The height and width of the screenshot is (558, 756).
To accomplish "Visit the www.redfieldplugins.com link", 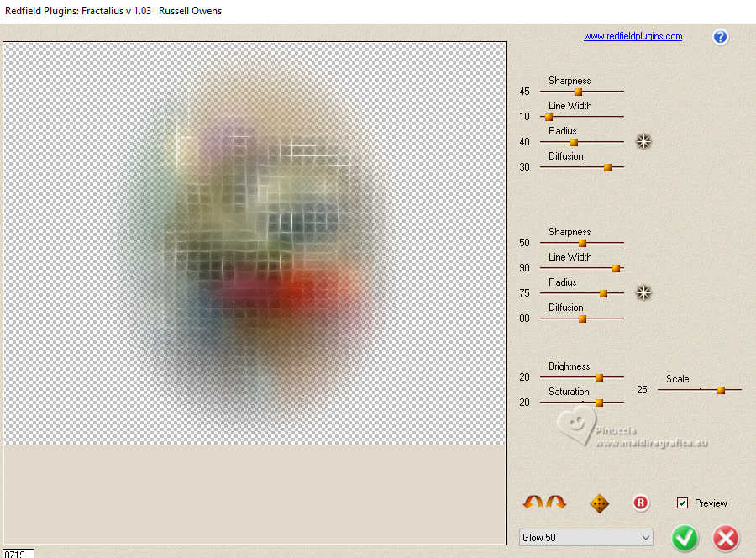I will 633,36.
